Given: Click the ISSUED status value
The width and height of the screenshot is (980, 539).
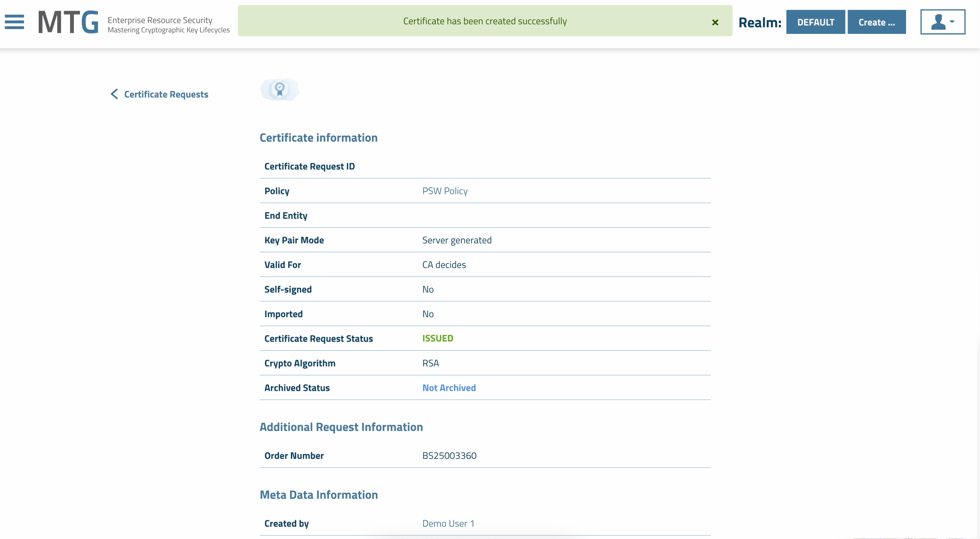Looking at the screenshot, I should [437, 338].
